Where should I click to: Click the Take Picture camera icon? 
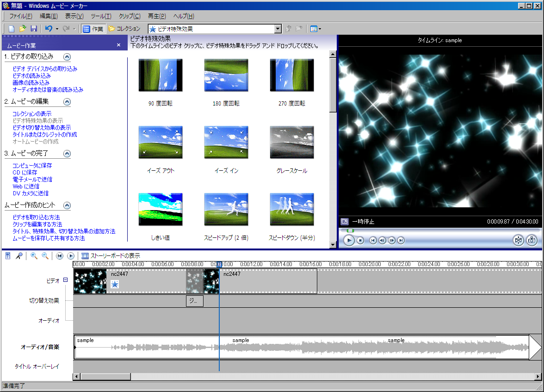point(532,240)
